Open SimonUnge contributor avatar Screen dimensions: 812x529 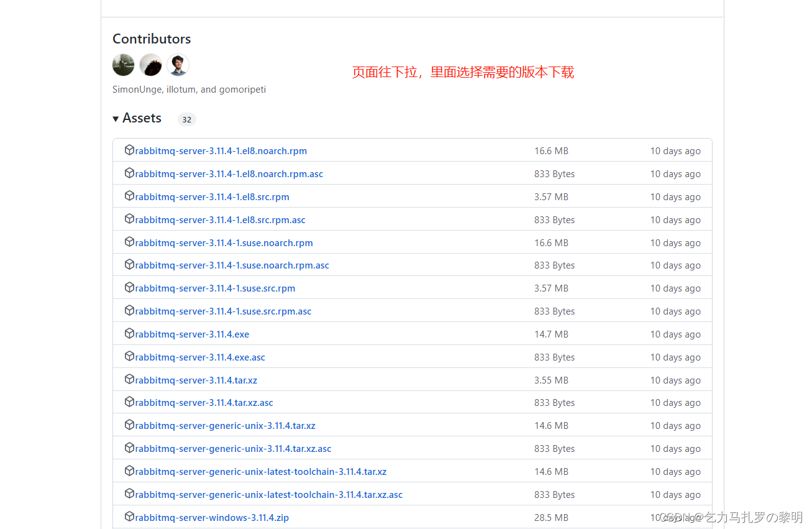124,65
